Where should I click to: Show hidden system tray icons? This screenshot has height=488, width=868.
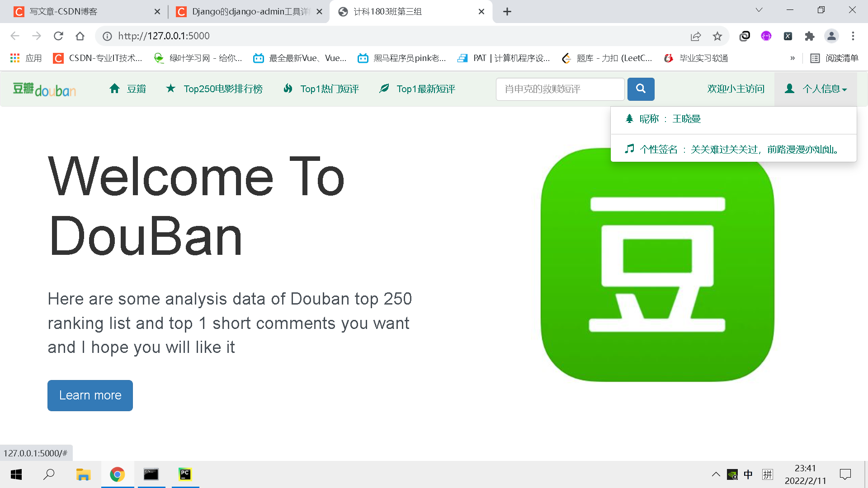[716, 474]
